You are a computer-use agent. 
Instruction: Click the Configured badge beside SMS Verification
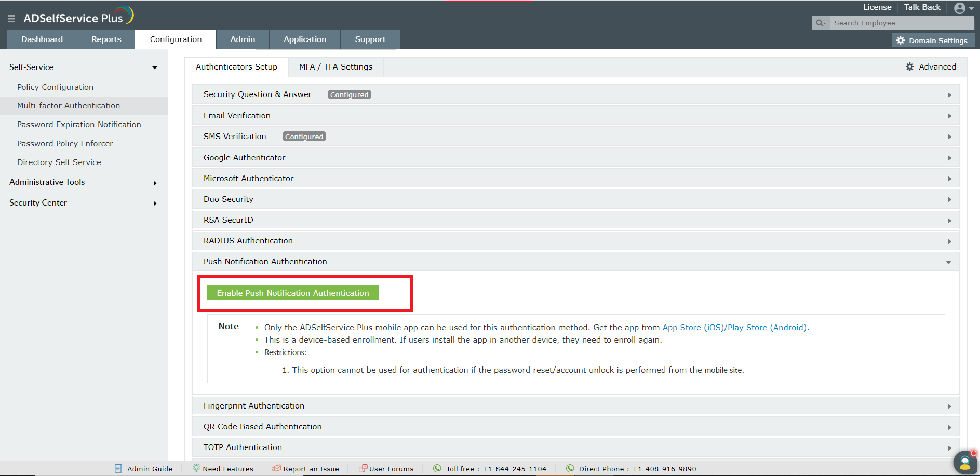[304, 137]
